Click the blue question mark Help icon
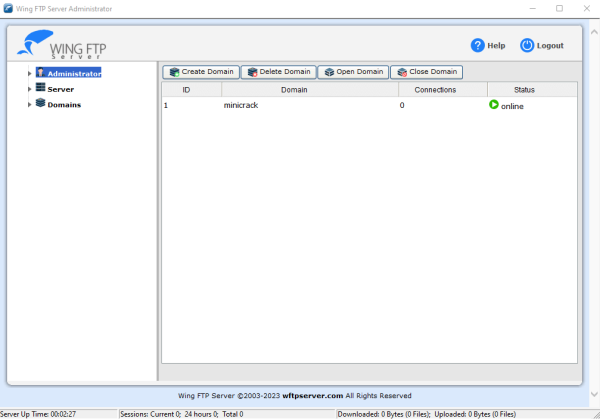The image size is (600, 419). tap(478, 46)
